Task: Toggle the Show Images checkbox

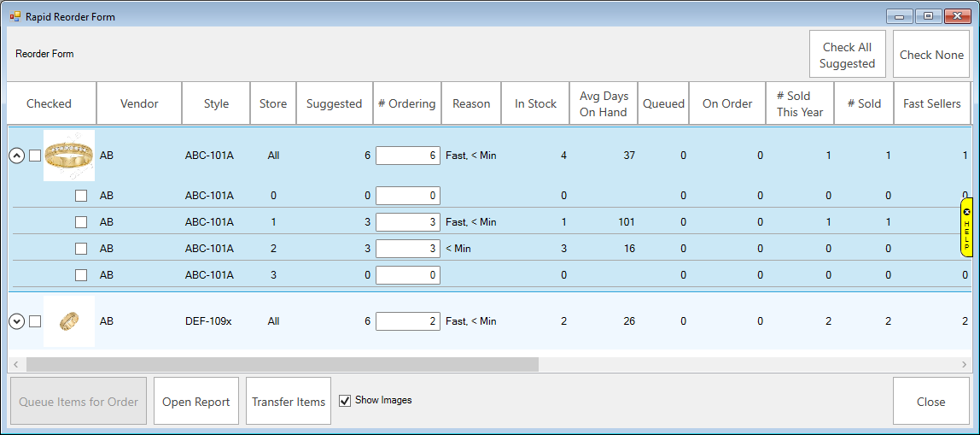Action: pyautogui.click(x=345, y=401)
